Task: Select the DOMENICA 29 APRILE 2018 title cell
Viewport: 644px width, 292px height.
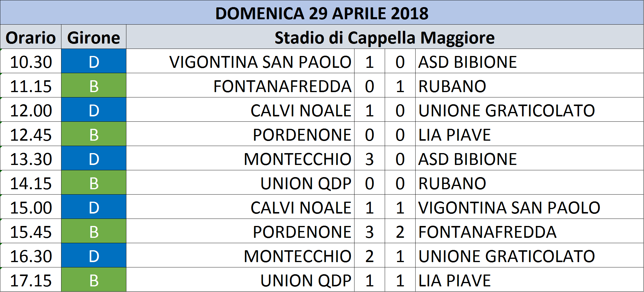Action: [322, 12]
